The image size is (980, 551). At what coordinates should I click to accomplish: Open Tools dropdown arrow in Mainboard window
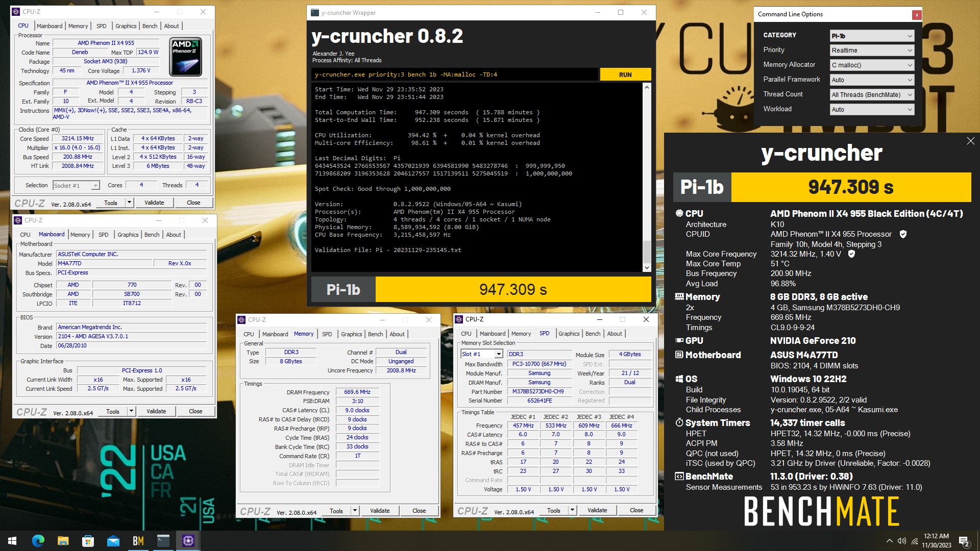[x=131, y=411]
